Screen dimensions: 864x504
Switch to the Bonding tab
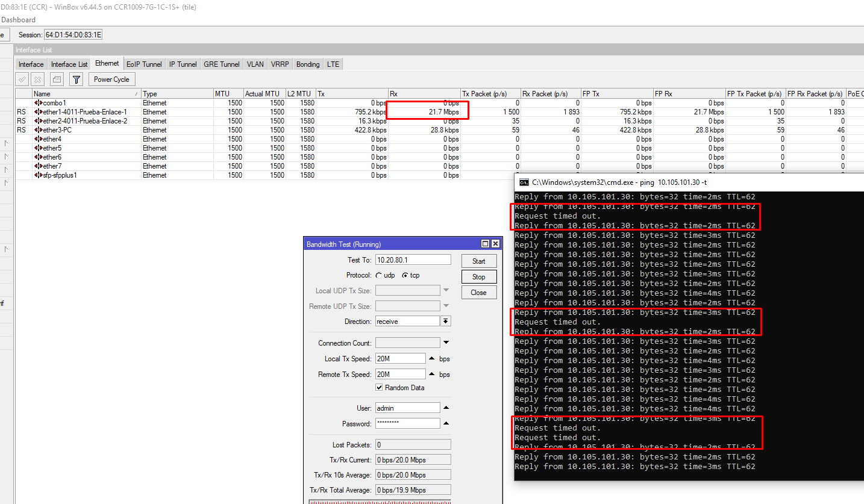tap(308, 64)
